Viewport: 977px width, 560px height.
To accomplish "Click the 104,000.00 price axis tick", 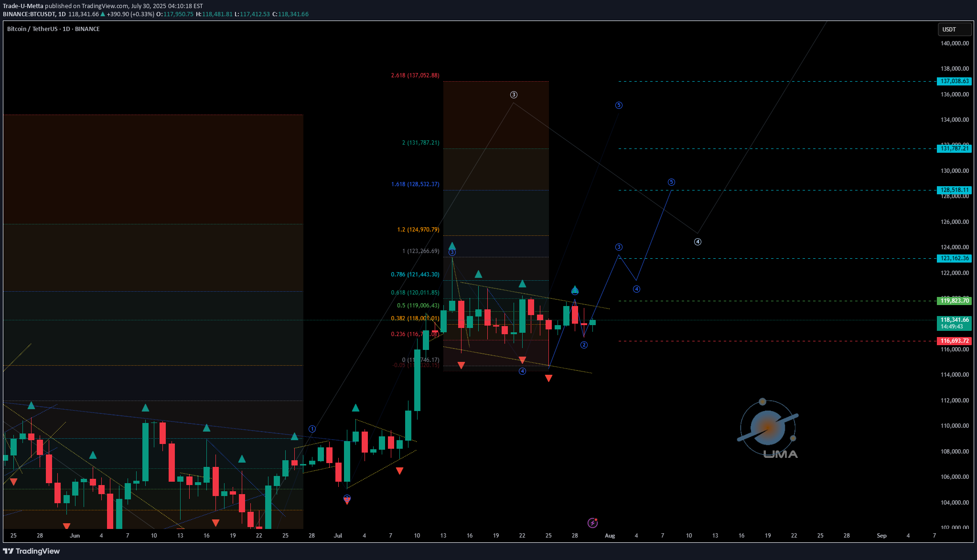I will coord(955,503).
